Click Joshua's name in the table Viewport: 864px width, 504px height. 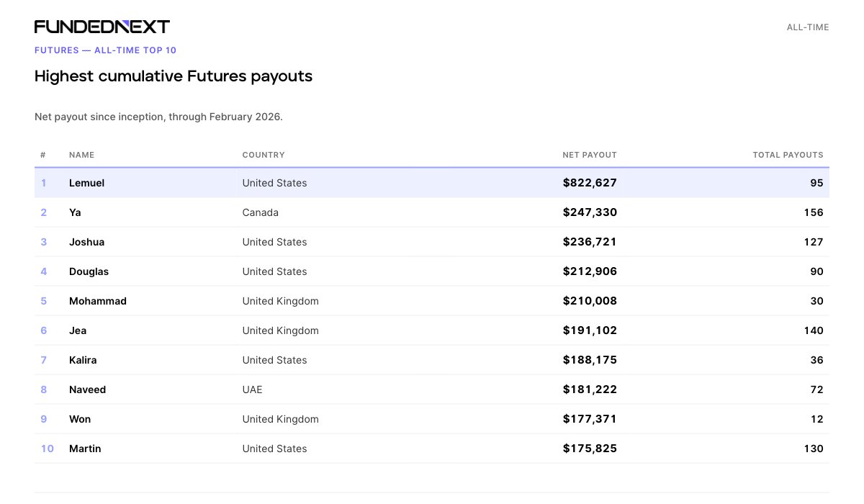[x=86, y=242]
